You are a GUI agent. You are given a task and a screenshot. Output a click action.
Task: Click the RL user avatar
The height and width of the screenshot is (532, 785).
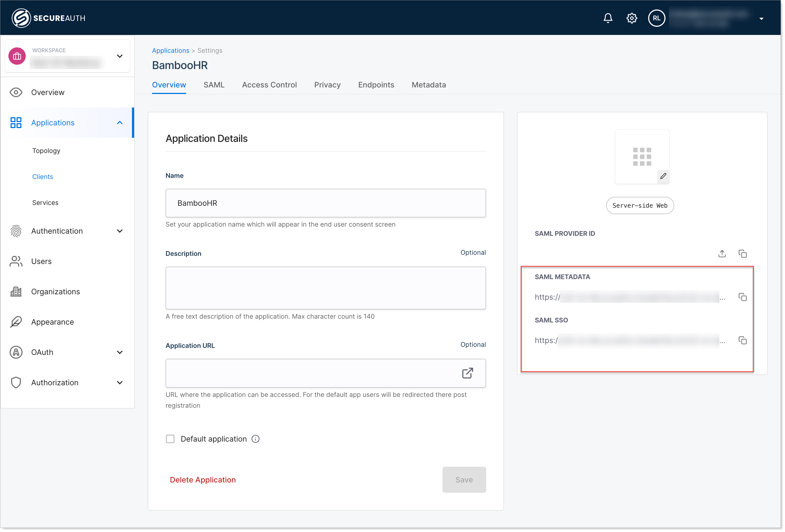[656, 18]
